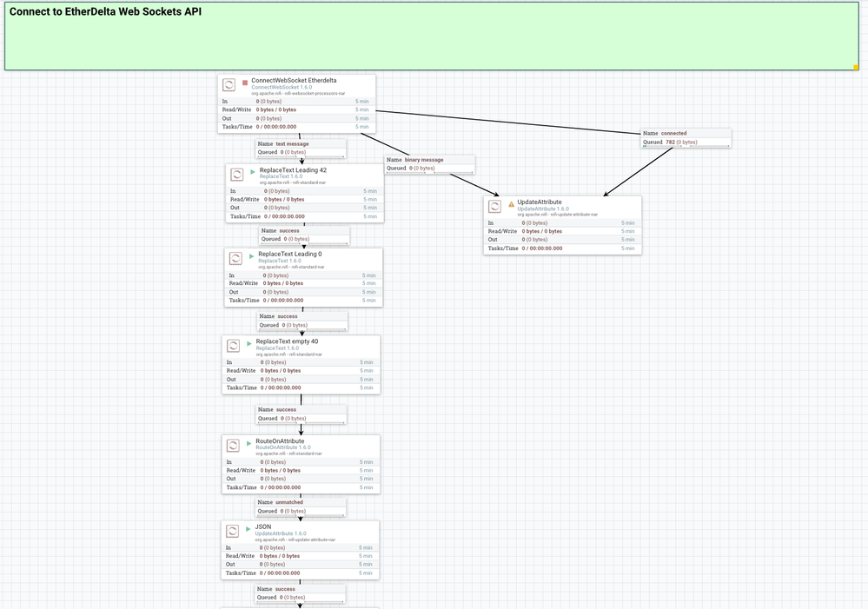Click the running triangle indicator on ReplaceText Leading 42
This screenshot has width=868, height=609.
pyautogui.click(x=252, y=170)
